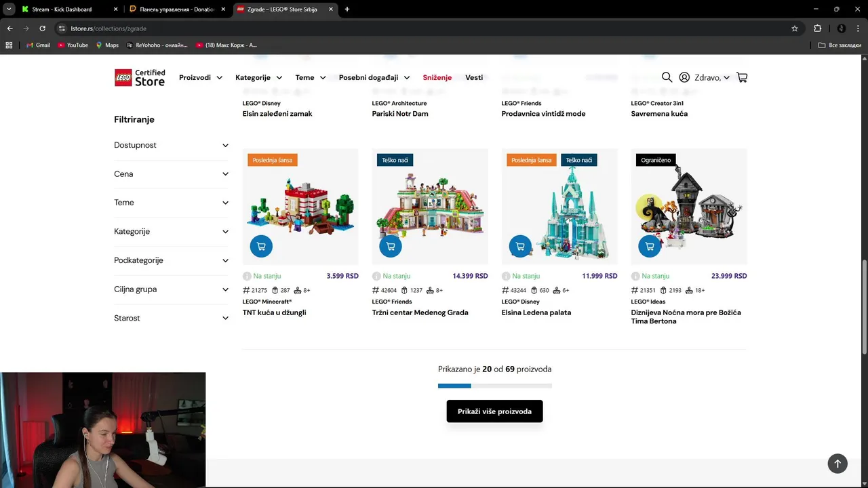Click the 3.599 RSD price
Image resolution: width=868 pixels, height=488 pixels.
pos(342,276)
